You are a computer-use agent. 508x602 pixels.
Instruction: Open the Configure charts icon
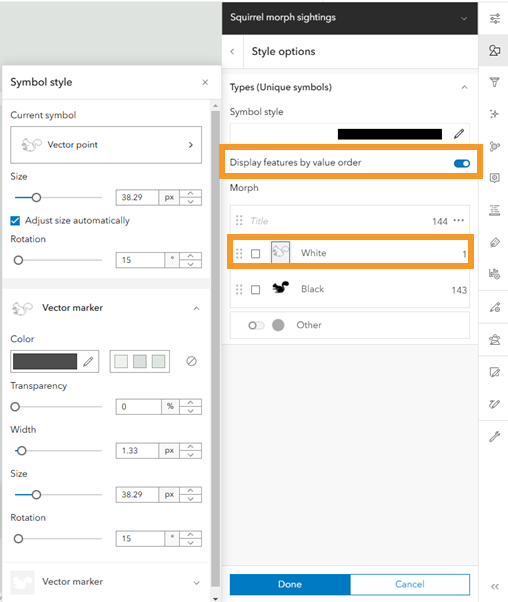495,273
